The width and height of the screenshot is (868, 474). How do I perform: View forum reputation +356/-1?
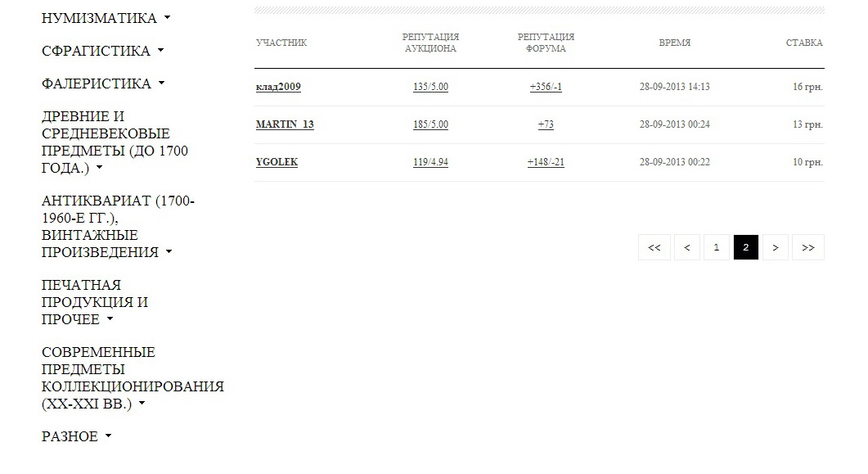coord(546,87)
